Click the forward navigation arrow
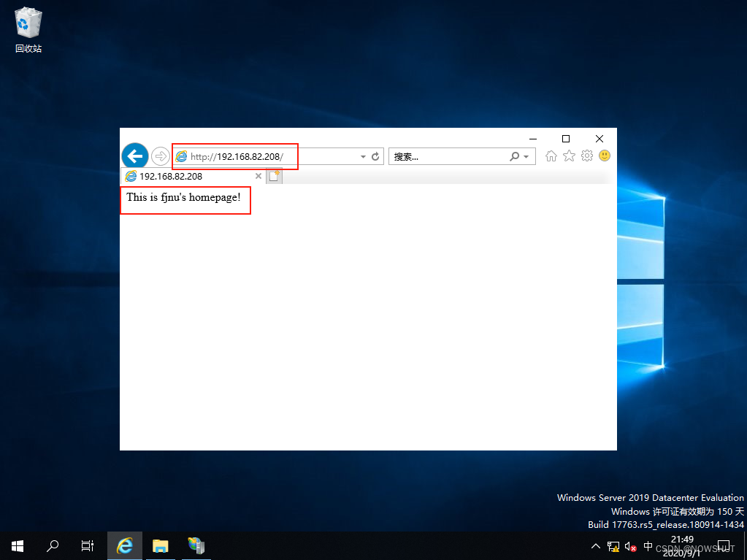747x560 pixels. [x=161, y=156]
